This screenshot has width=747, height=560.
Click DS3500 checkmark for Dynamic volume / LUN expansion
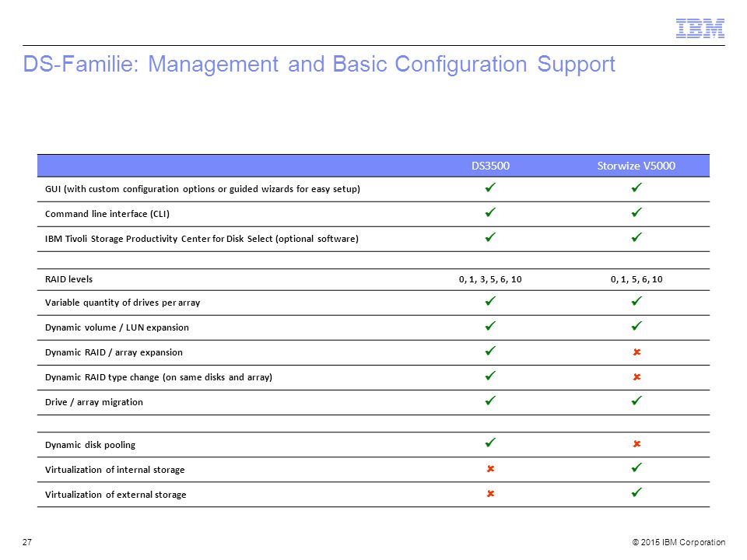pos(490,326)
